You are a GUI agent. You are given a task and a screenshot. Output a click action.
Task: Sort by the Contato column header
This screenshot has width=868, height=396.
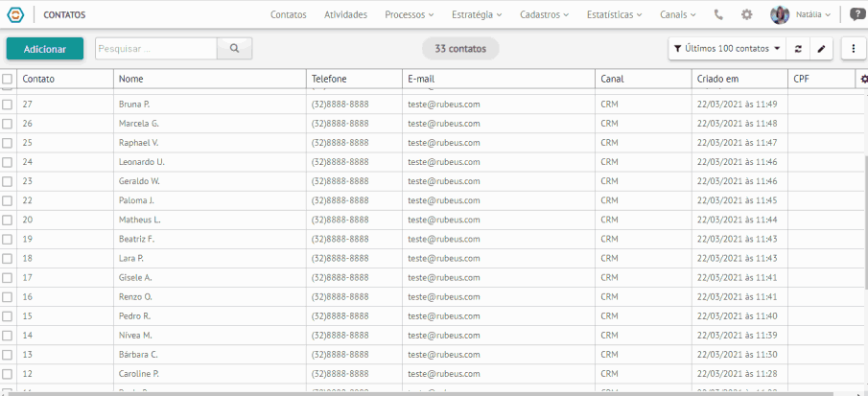point(38,79)
